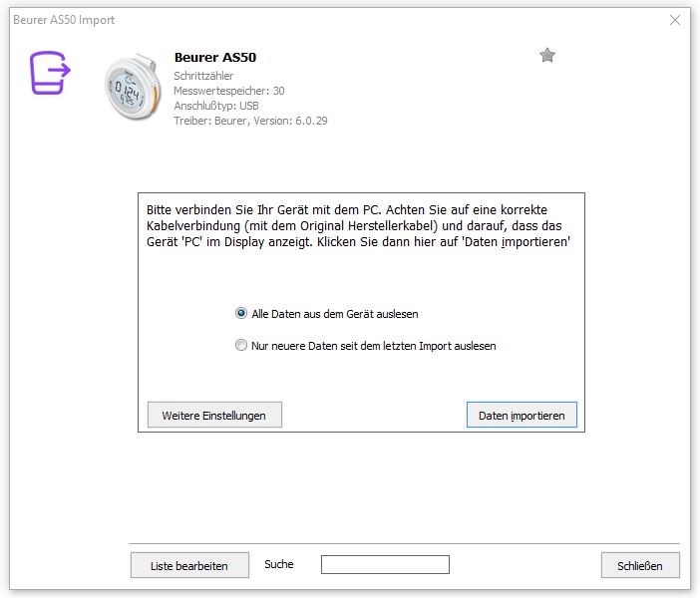Start import with Daten importieren
The width and height of the screenshot is (700, 598).
[x=522, y=415]
